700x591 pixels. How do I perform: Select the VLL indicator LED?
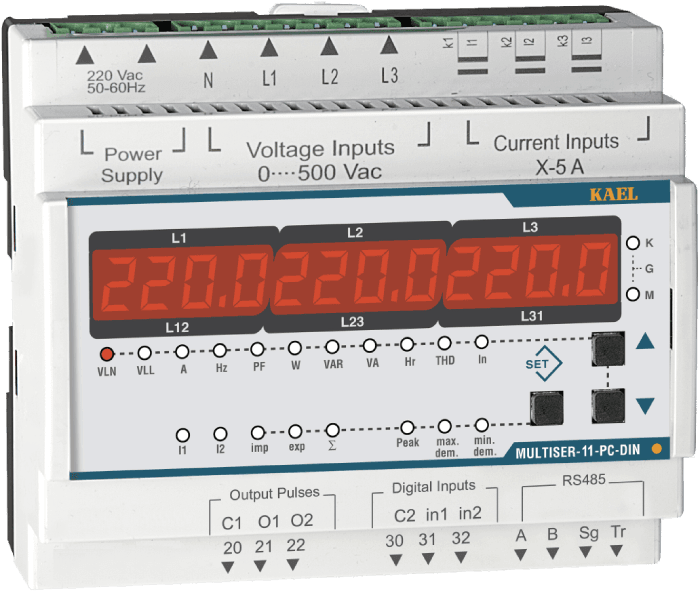pos(144,353)
